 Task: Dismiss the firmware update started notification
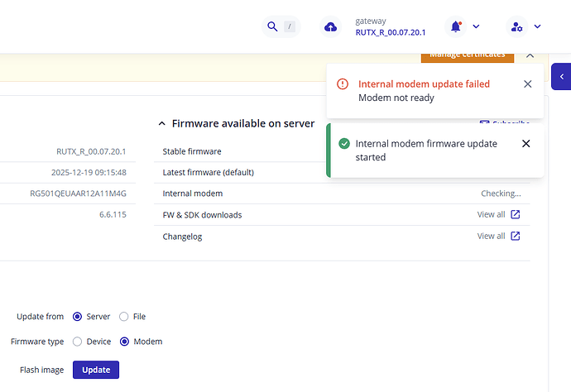pyautogui.click(x=525, y=143)
